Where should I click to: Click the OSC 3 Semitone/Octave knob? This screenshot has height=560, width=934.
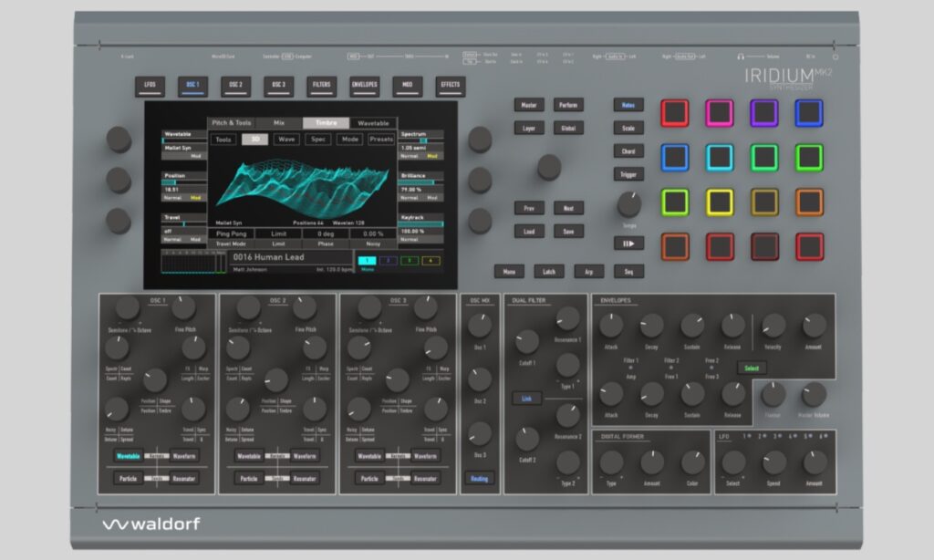coord(369,307)
